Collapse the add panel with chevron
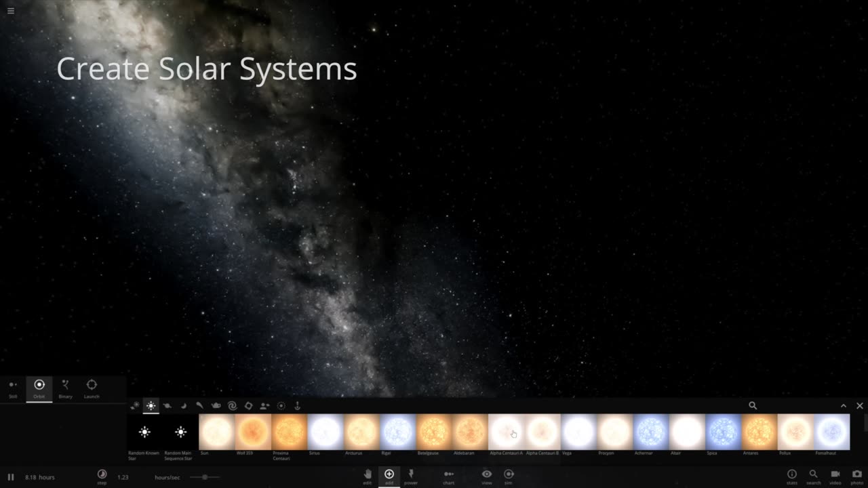Image resolution: width=868 pixels, height=488 pixels. tap(844, 405)
